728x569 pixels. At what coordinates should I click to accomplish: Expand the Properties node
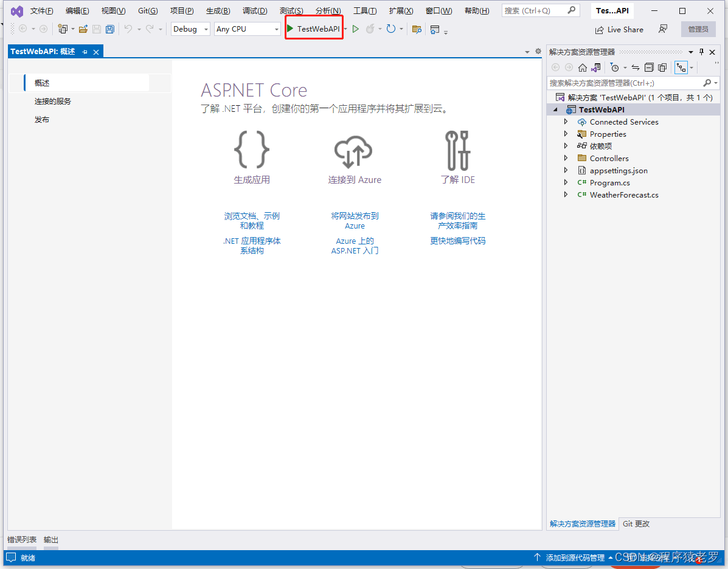(566, 134)
